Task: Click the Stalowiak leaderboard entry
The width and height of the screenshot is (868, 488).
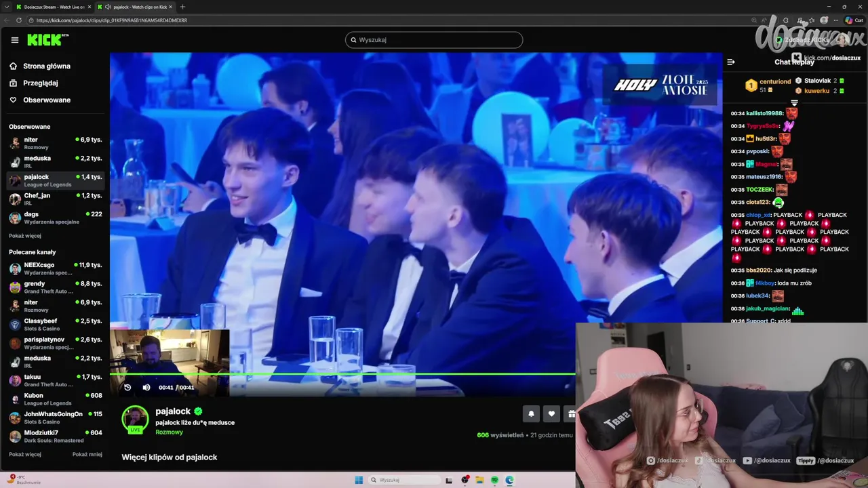Action: [x=820, y=81]
